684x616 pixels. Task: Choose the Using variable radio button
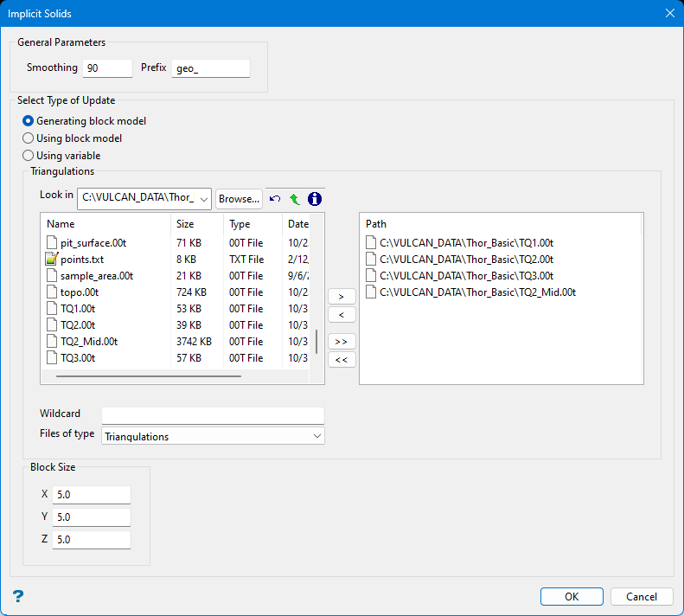[29, 156]
